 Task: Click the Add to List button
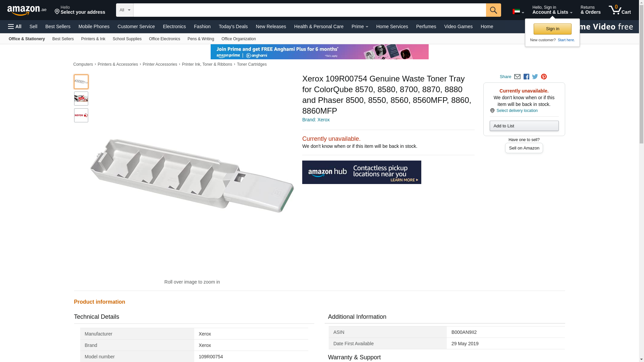(x=524, y=126)
